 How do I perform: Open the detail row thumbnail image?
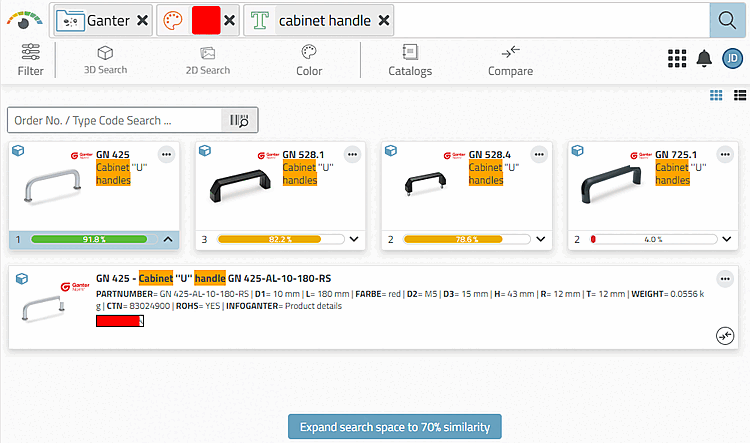tap(44, 308)
